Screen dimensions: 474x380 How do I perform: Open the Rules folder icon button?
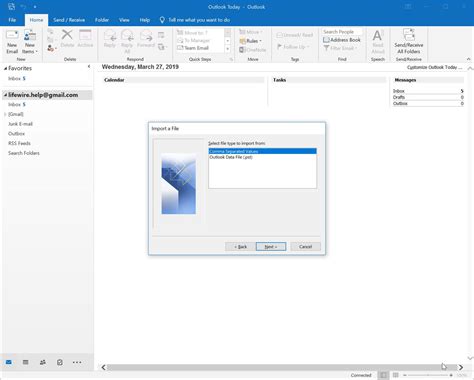(242, 41)
